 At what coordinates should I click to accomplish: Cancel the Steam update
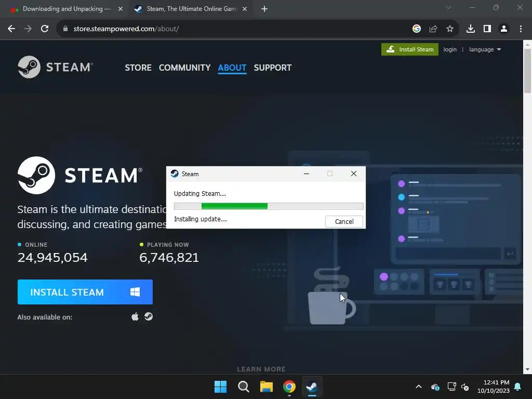[x=344, y=221]
